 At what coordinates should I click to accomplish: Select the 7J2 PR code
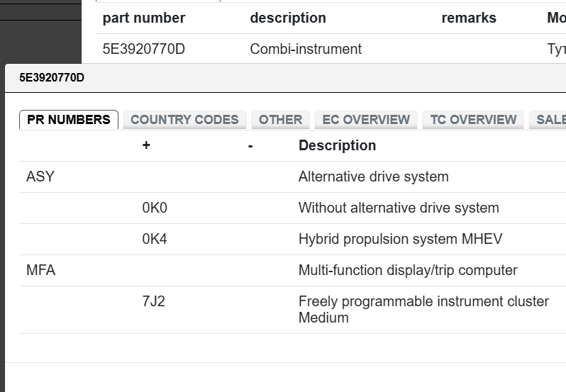click(154, 301)
